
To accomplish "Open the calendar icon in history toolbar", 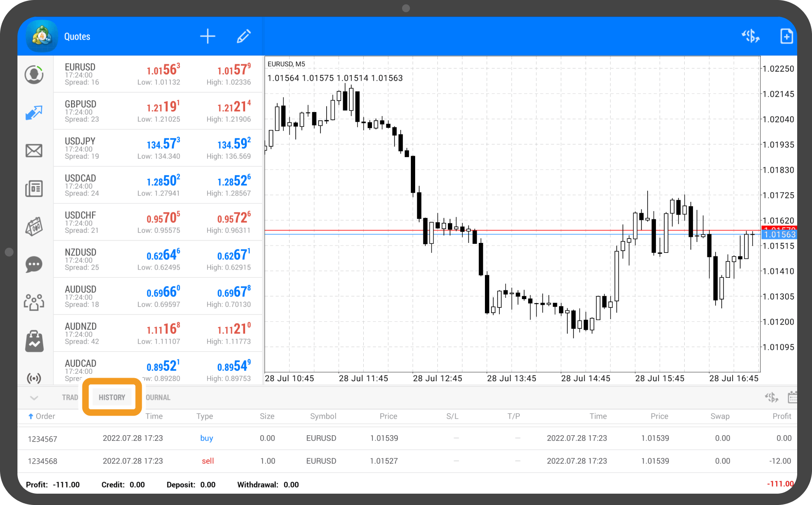I will click(792, 397).
